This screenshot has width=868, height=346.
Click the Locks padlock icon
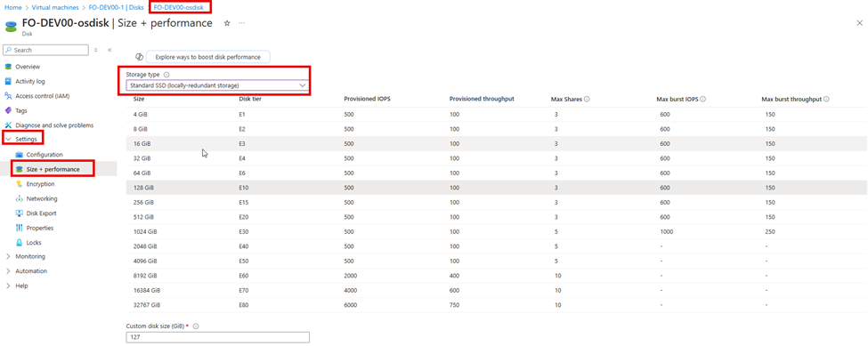(x=20, y=243)
